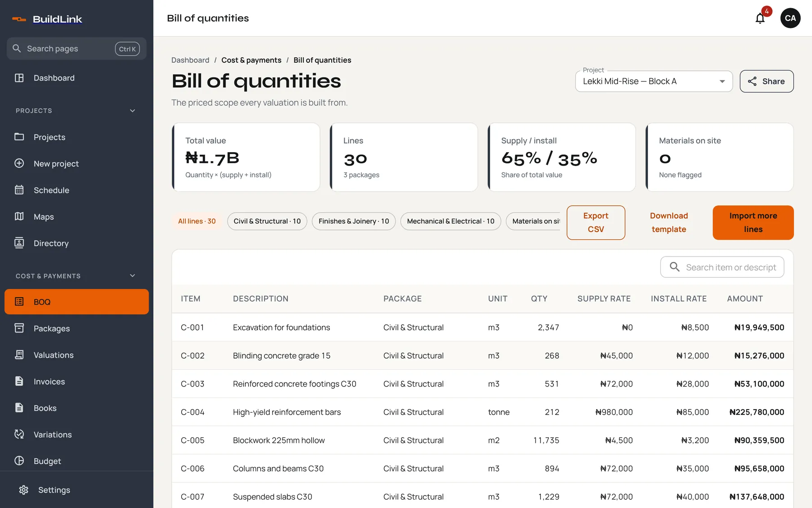Click Columns and beams C30 description
This screenshot has height=508, width=812.
pyautogui.click(x=278, y=468)
